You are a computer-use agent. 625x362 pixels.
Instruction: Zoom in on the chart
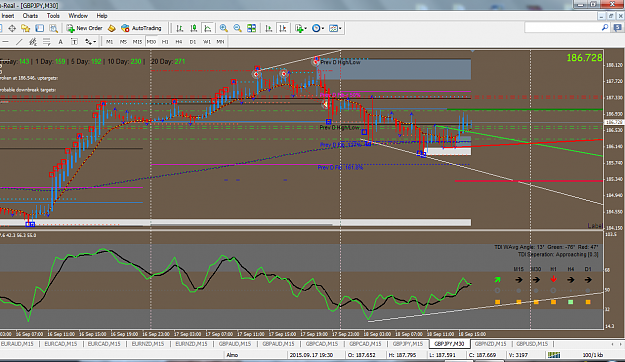(224, 28)
